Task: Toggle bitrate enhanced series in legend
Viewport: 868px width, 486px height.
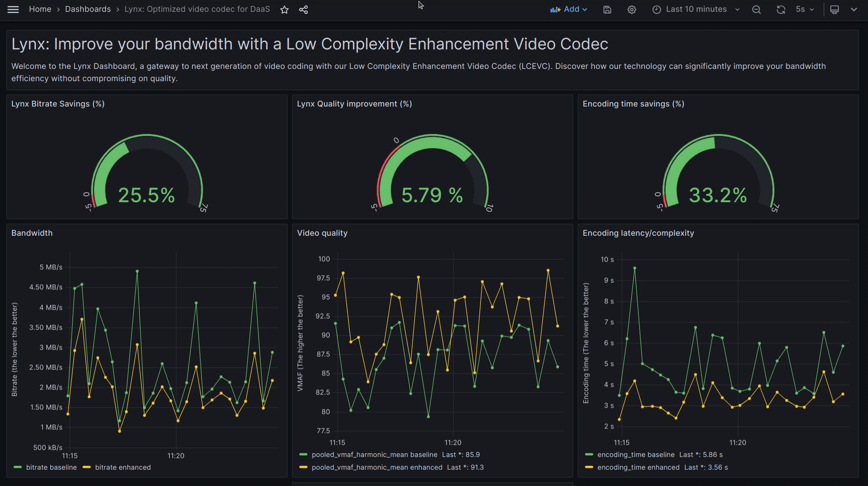Action: [x=122, y=467]
